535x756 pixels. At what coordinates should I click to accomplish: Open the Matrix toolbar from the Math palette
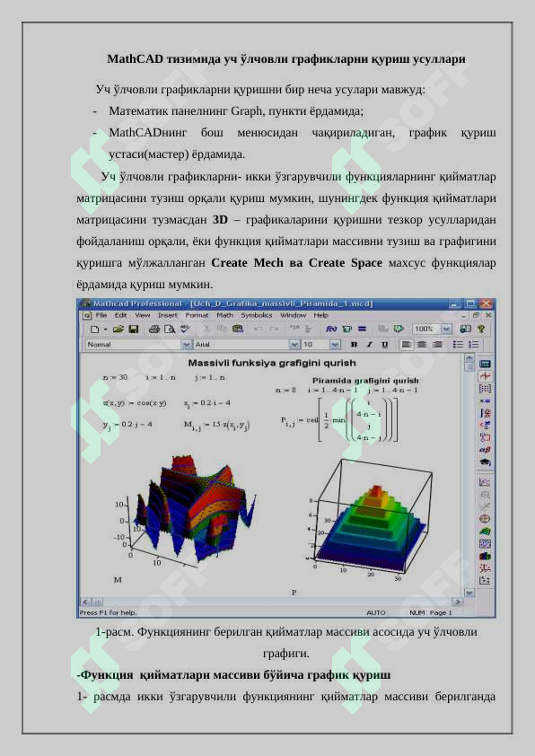click(x=485, y=388)
